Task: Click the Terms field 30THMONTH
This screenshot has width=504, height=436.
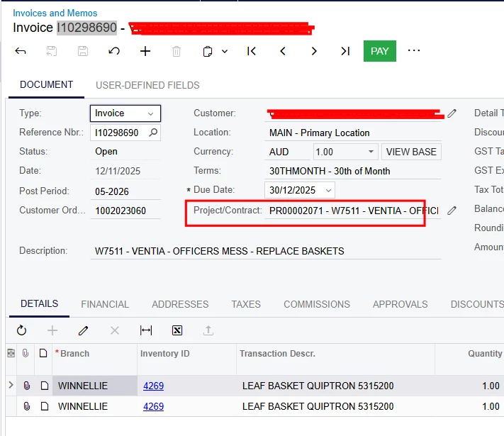Action: (x=352, y=171)
